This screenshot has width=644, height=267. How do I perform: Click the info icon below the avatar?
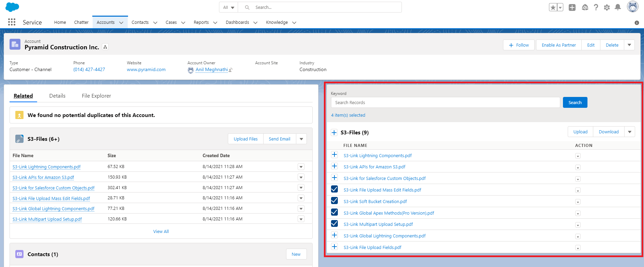(x=637, y=23)
